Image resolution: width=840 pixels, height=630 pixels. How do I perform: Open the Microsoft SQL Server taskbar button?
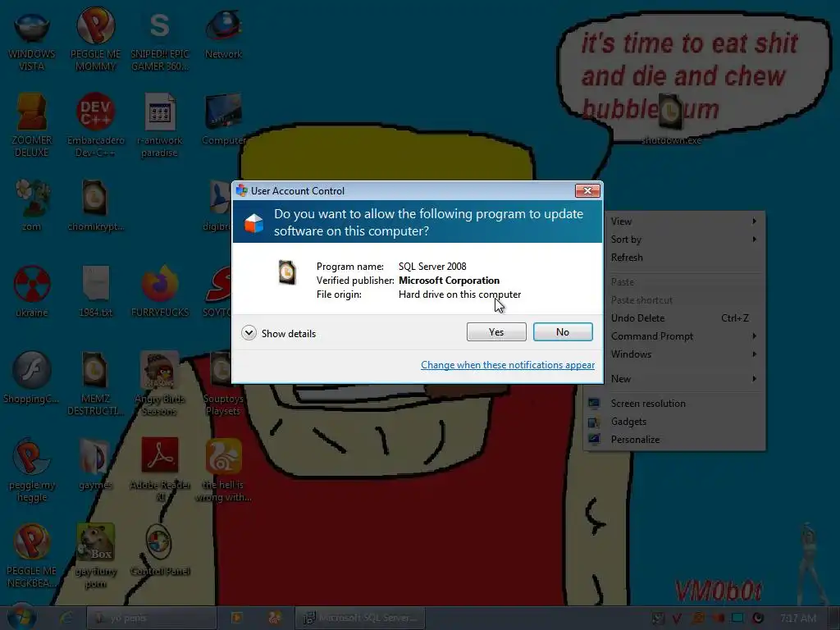coord(360,618)
